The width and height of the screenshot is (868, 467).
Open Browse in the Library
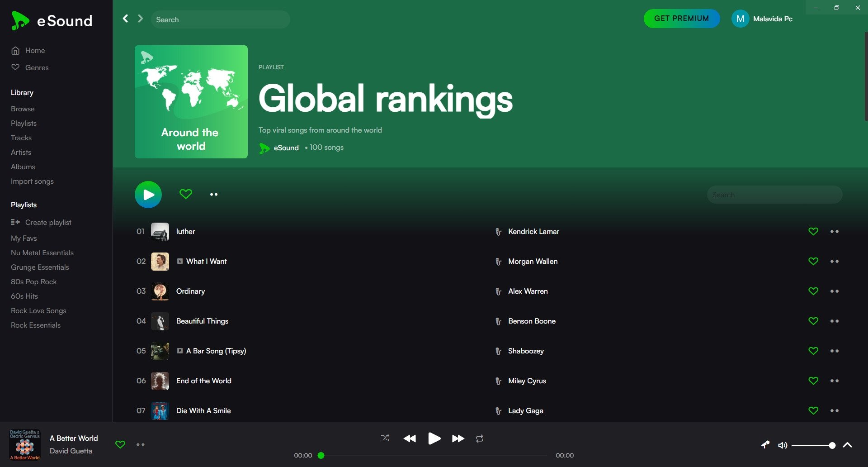(x=23, y=109)
